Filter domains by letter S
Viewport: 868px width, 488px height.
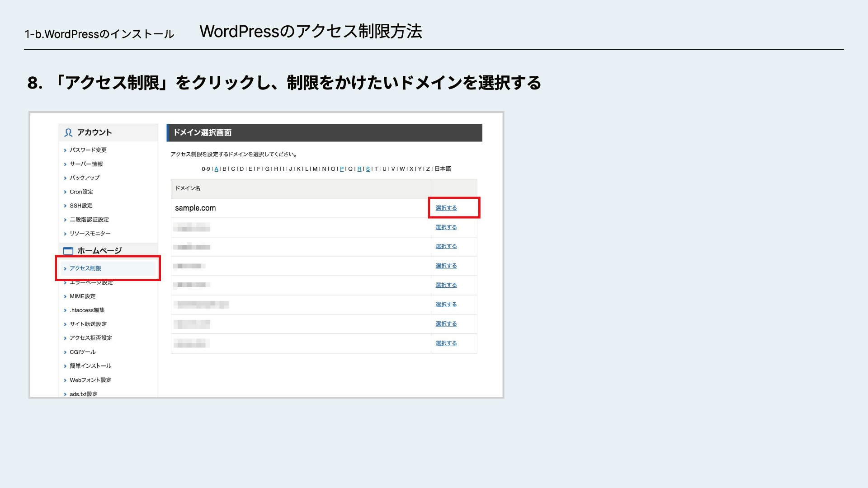(368, 169)
